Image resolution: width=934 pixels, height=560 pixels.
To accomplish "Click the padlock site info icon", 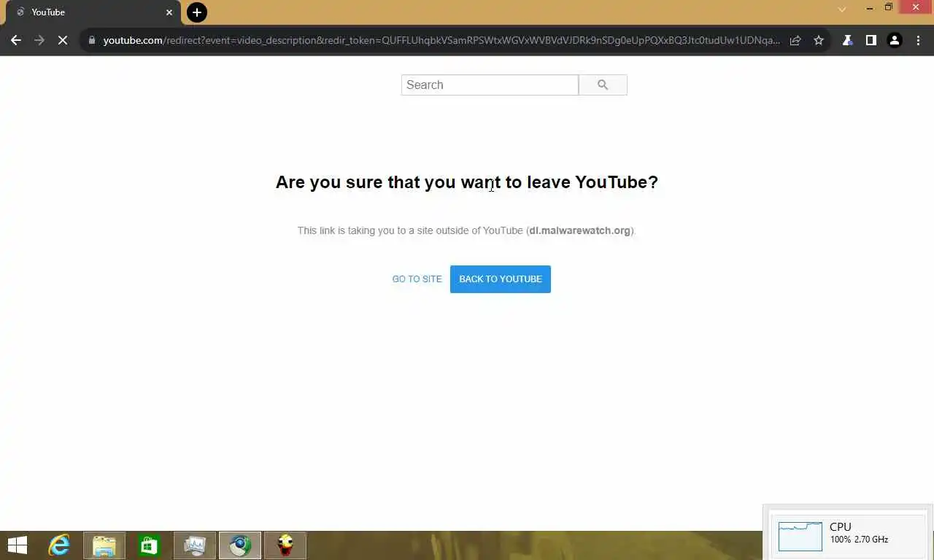I will point(92,41).
